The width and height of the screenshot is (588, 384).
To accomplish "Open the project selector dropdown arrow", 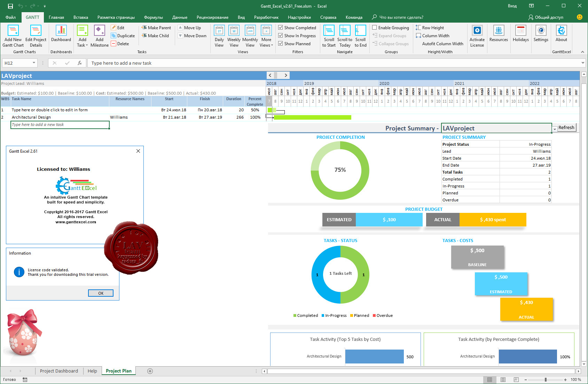I will click(555, 129).
